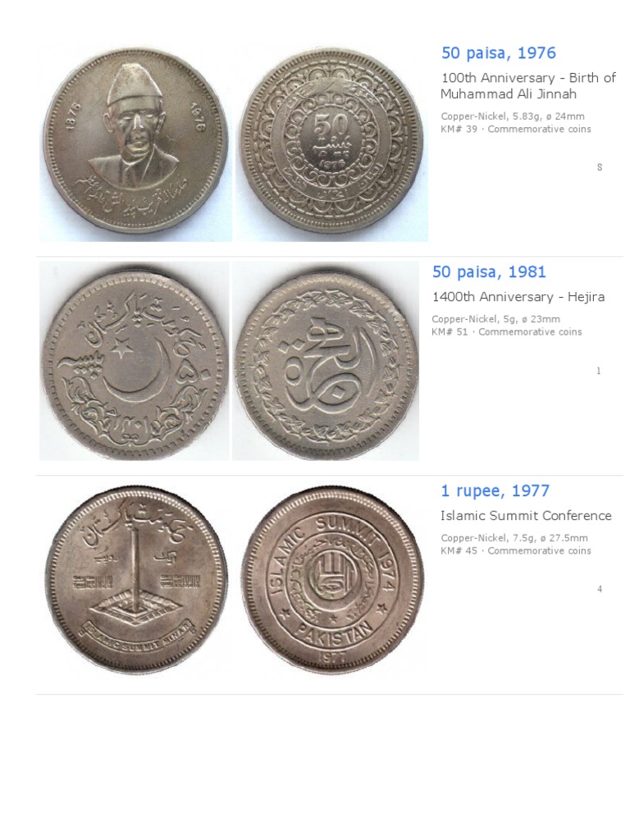Click the "Islamic Summit Conference" description
Viewport: 630px width, 840px height.
pyautogui.click(x=526, y=516)
